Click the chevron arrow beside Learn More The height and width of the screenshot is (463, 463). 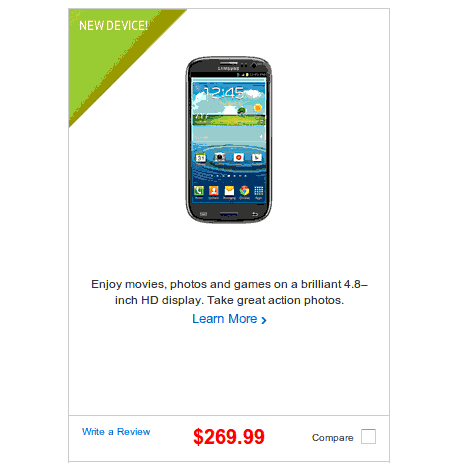click(x=264, y=320)
